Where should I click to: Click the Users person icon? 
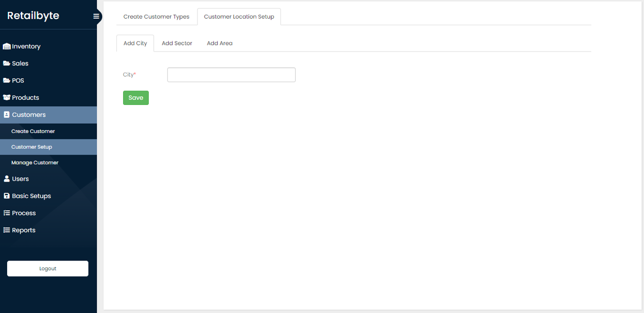[x=7, y=179]
